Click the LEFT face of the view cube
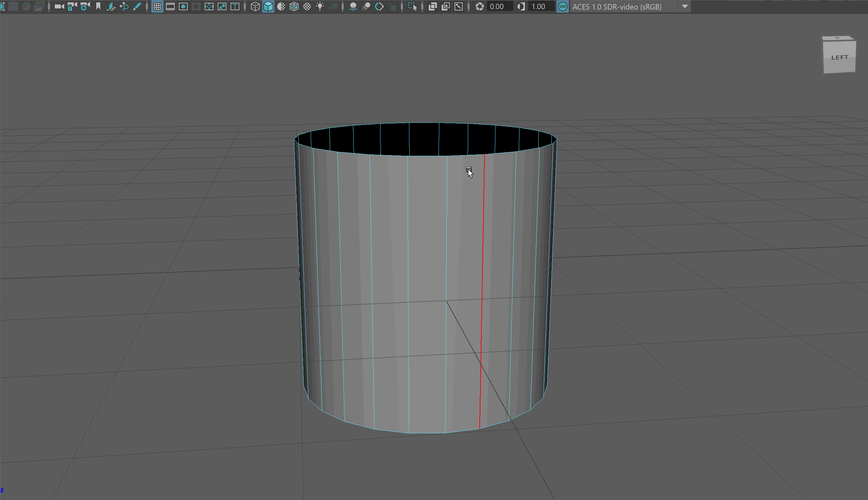 (839, 58)
